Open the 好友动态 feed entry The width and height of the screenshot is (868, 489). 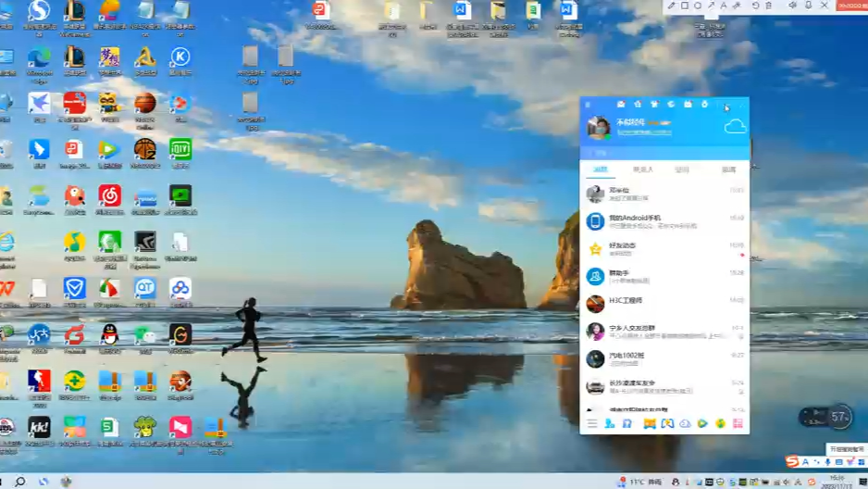(x=664, y=249)
